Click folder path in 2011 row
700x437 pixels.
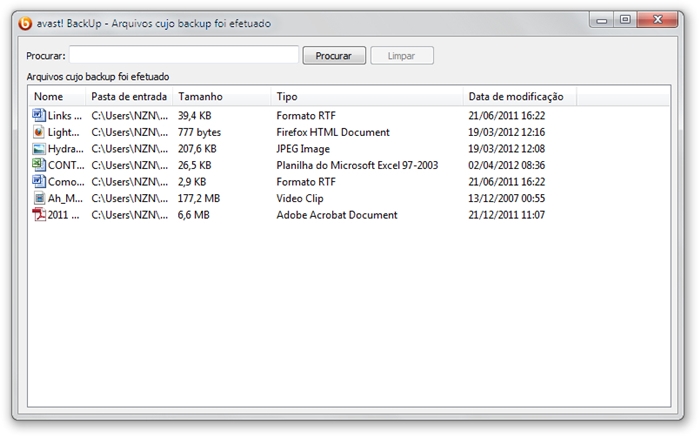(x=129, y=215)
